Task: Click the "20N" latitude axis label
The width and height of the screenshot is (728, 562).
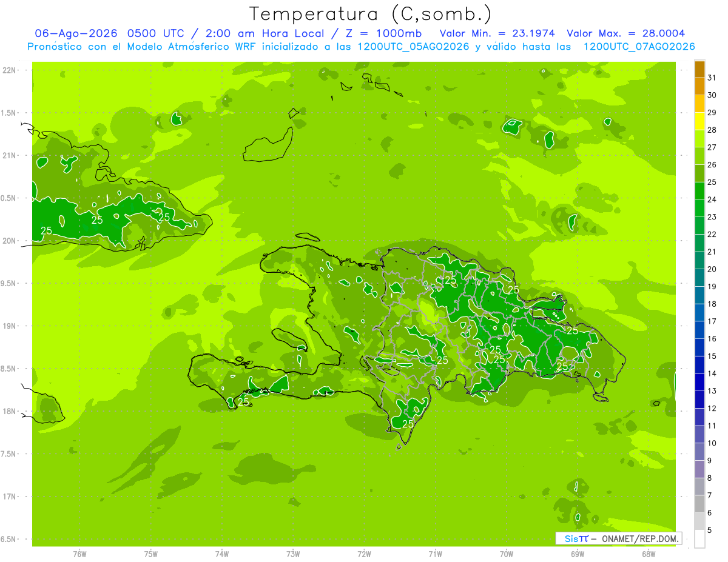Action: (x=9, y=241)
